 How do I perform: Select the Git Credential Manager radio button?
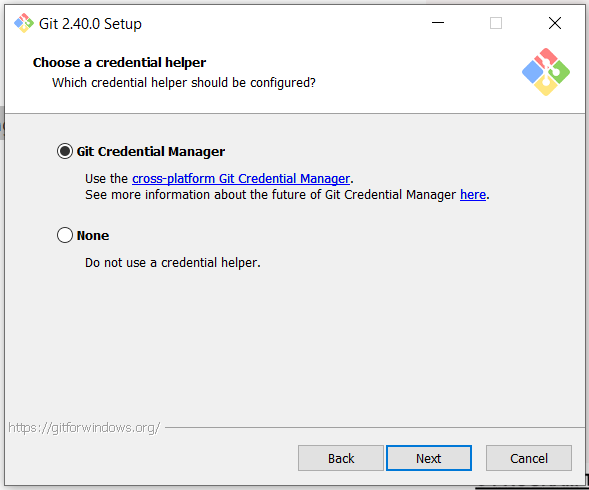click(65, 151)
